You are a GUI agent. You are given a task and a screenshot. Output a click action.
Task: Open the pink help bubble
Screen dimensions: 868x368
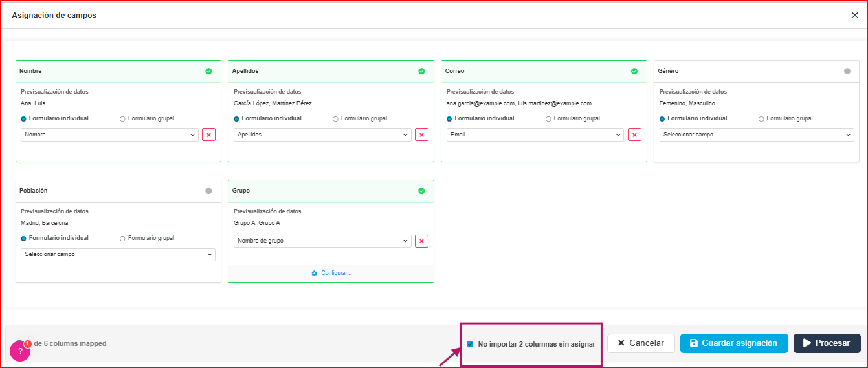tap(20, 351)
